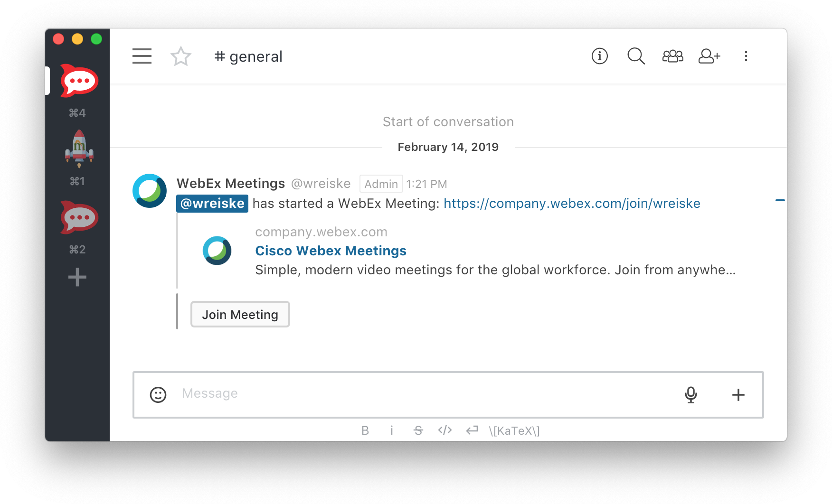Click the add user icon
This screenshot has height=504, width=832.
point(709,56)
